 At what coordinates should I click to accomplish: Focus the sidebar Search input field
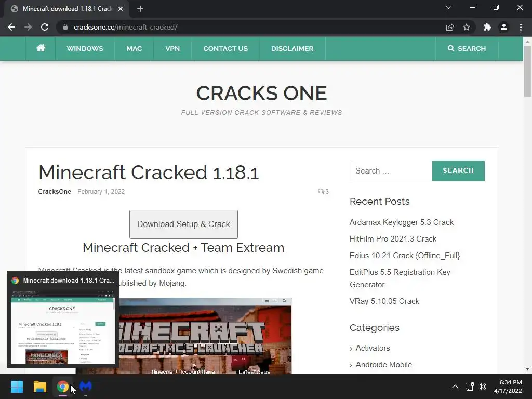point(391,170)
